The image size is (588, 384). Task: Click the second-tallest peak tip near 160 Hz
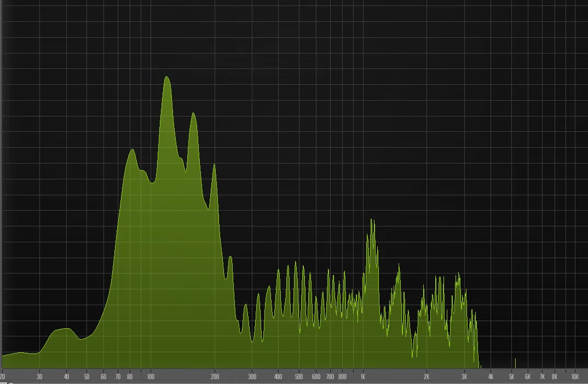193,113
